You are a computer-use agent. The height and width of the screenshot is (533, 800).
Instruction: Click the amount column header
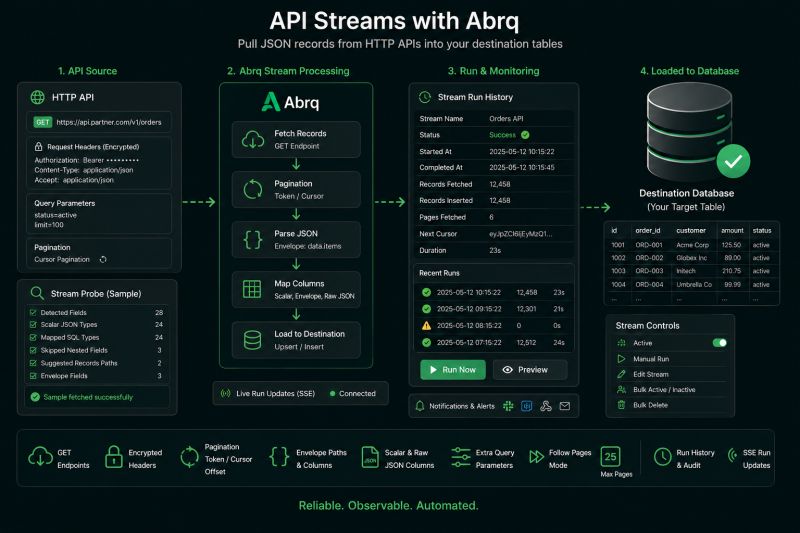(x=732, y=231)
